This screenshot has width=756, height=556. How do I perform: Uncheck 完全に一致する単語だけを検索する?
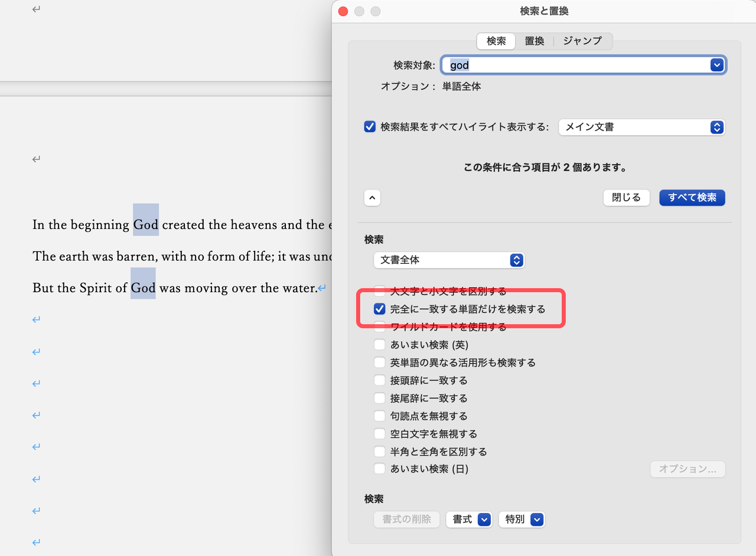379,309
